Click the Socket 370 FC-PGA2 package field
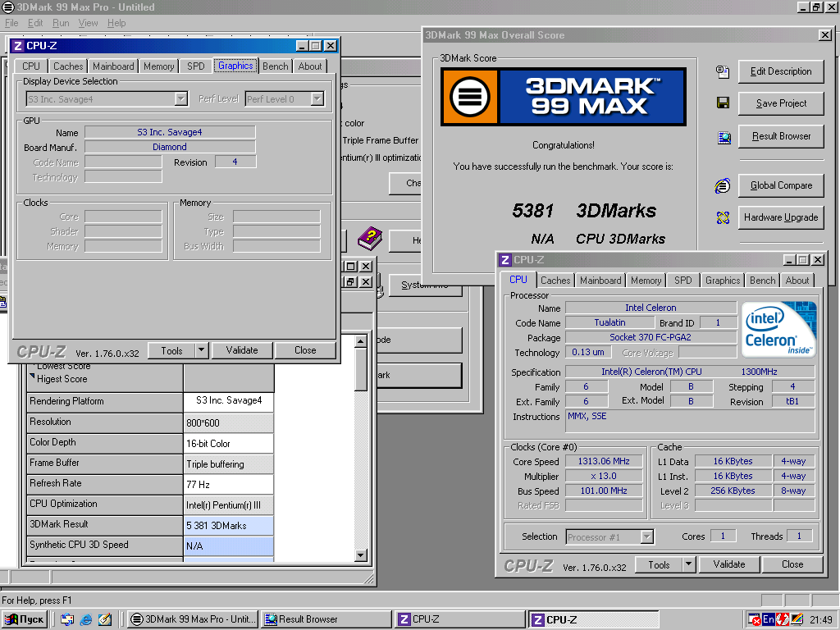 point(651,337)
